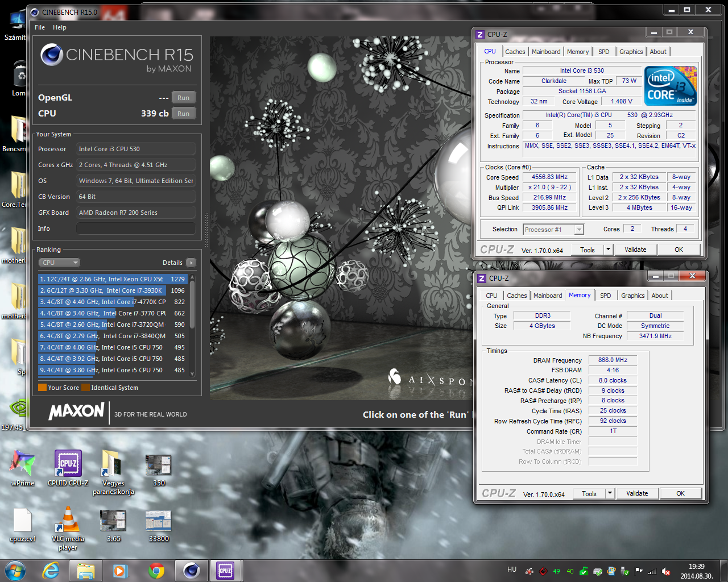Expand the ranking Details arrow button

(191, 263)
